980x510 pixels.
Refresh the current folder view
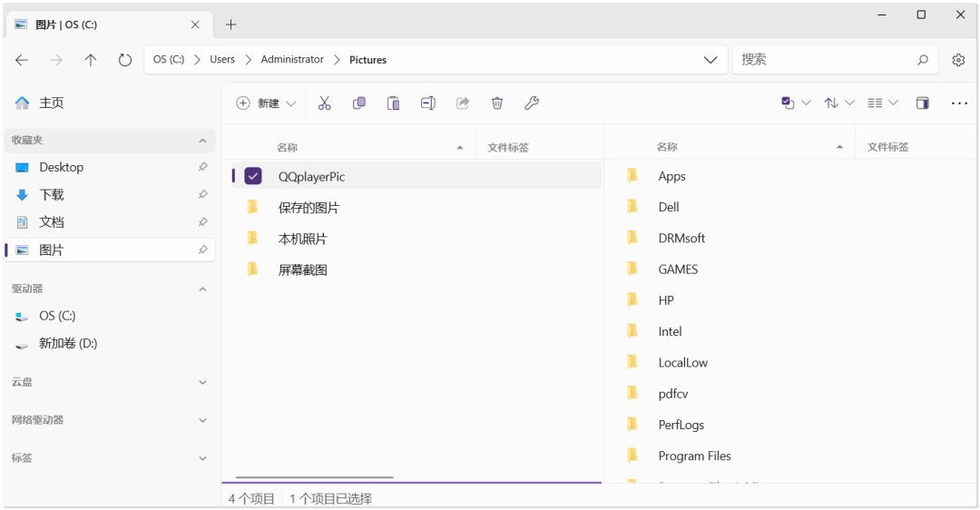point(125,60)
